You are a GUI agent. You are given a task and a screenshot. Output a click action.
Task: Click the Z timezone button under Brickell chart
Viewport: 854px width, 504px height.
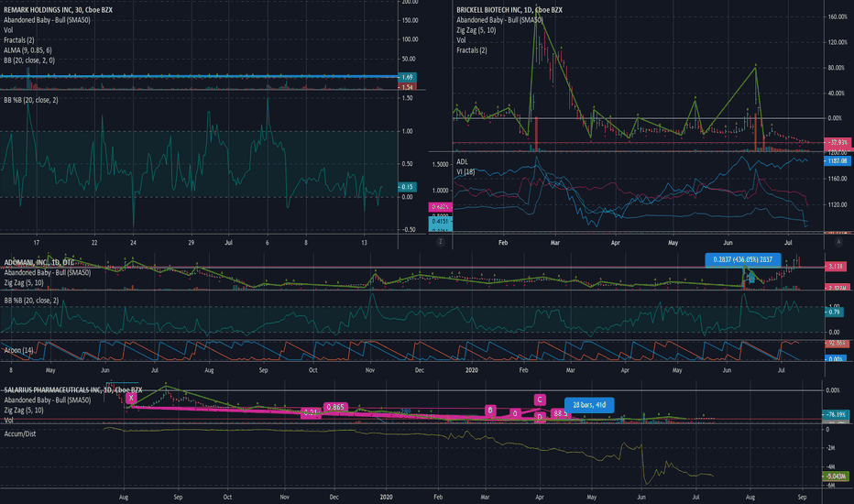tap(440, 242)
